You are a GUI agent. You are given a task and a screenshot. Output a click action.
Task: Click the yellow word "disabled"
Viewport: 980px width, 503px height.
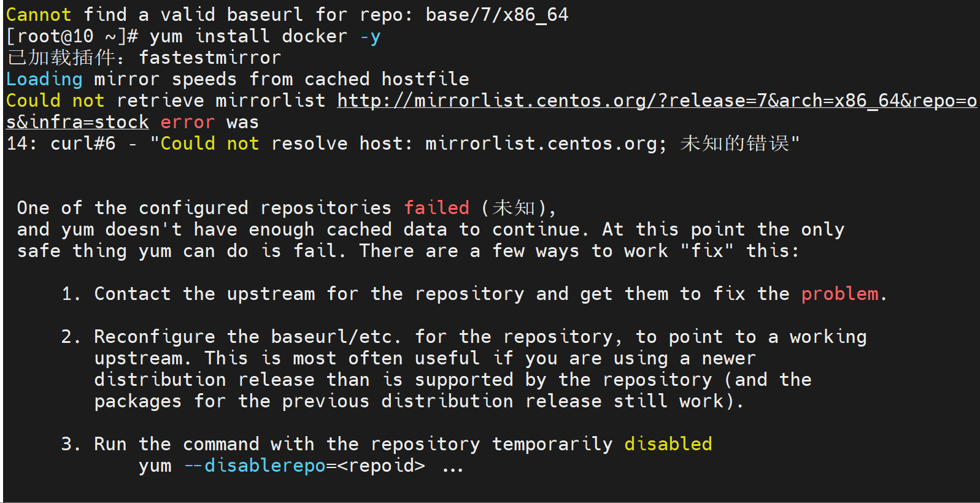668,444
